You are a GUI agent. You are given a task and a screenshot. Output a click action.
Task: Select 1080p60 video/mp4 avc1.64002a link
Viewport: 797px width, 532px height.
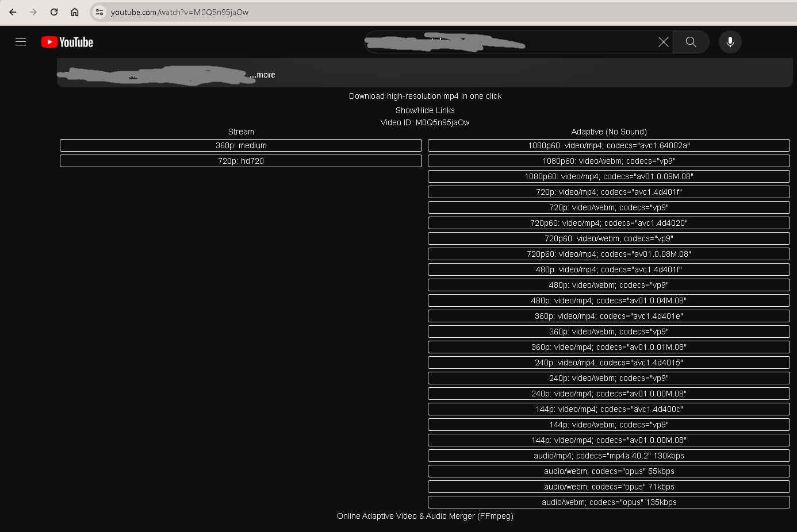[x=608, y=145]
